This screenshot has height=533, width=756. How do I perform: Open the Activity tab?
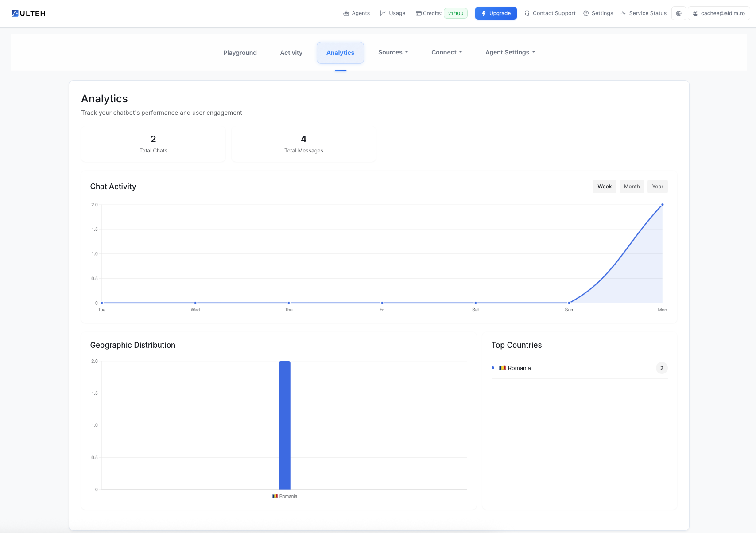(x=291, y=52)
